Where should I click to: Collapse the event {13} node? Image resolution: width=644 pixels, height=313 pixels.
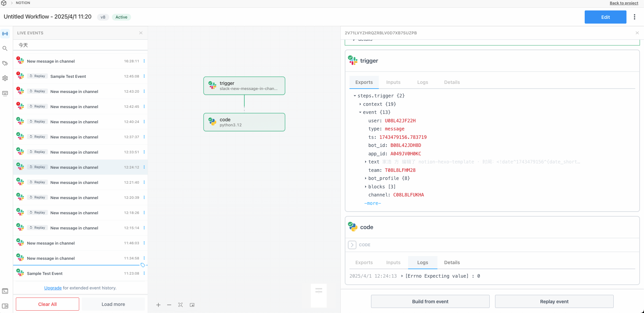coord(360,113)
